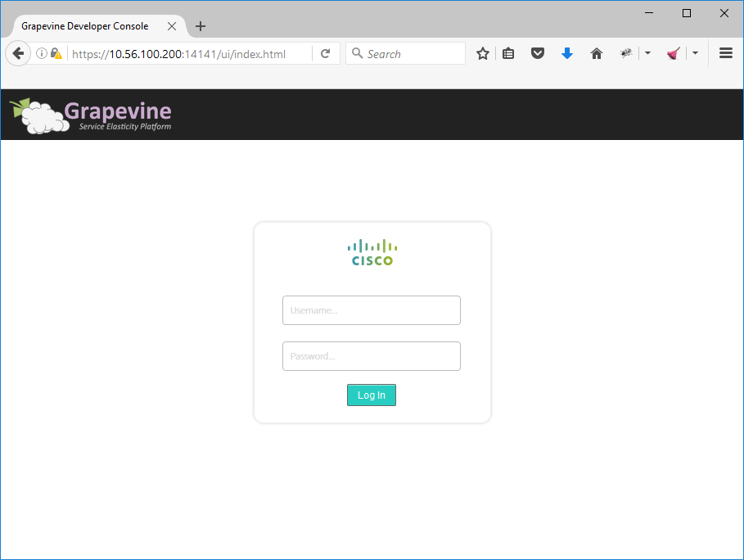Expand the bug extension dropdown arrow
Viewport: 744px width, 560px height.
647,53
